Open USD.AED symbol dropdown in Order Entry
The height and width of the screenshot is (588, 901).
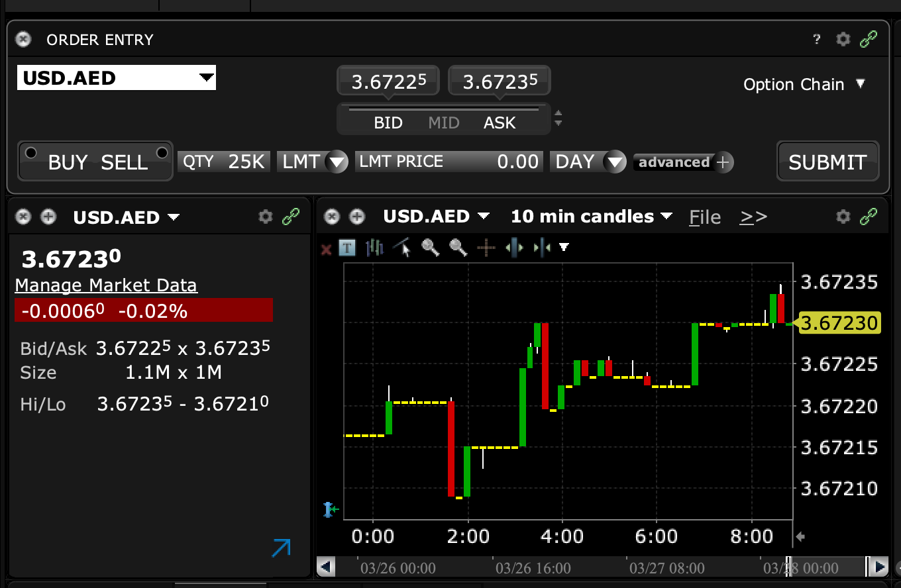click(x=117, y=78)
